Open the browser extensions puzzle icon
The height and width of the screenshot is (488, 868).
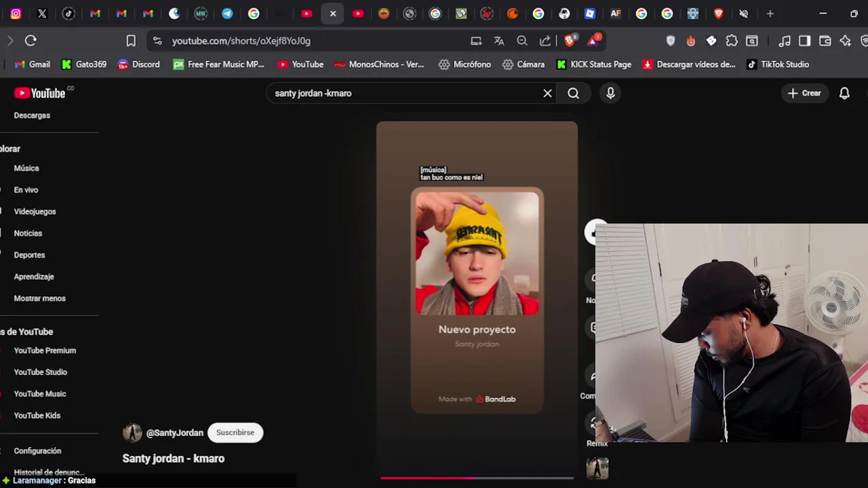[x=732, y=41]
